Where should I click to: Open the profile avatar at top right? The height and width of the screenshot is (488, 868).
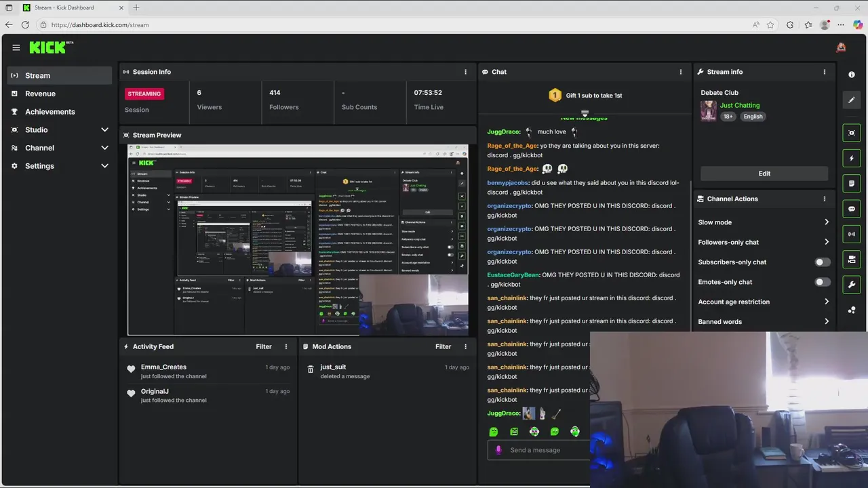pos(841,47)
